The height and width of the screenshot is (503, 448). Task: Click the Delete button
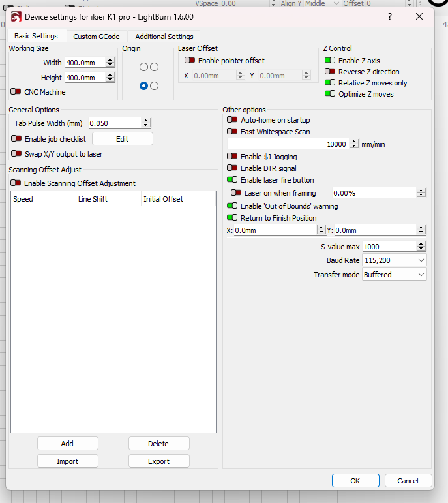click(x=158, y=444)
